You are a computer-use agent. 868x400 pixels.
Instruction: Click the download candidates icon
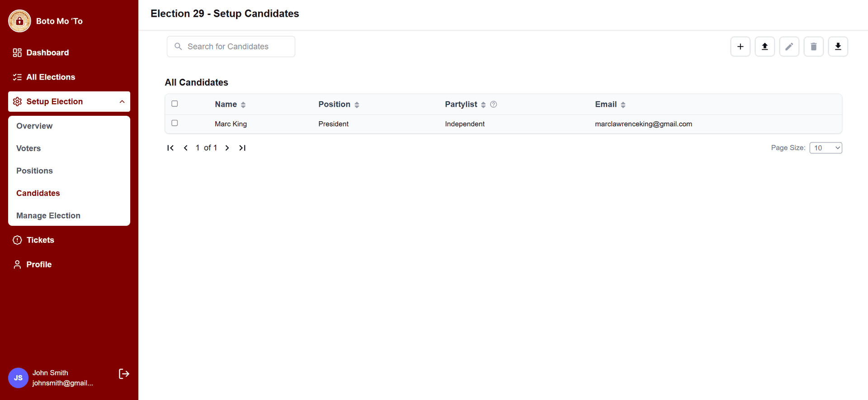tap(838, 47)
